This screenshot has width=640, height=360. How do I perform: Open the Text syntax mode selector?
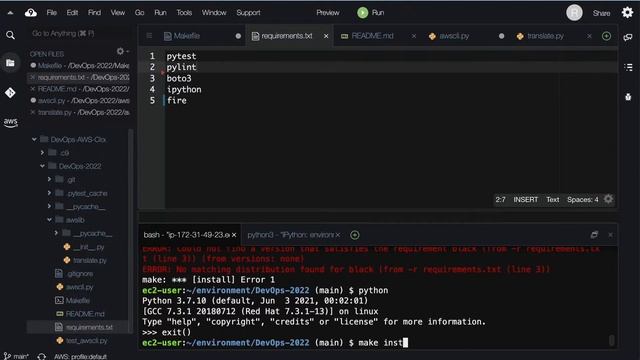tap(553, 200)
